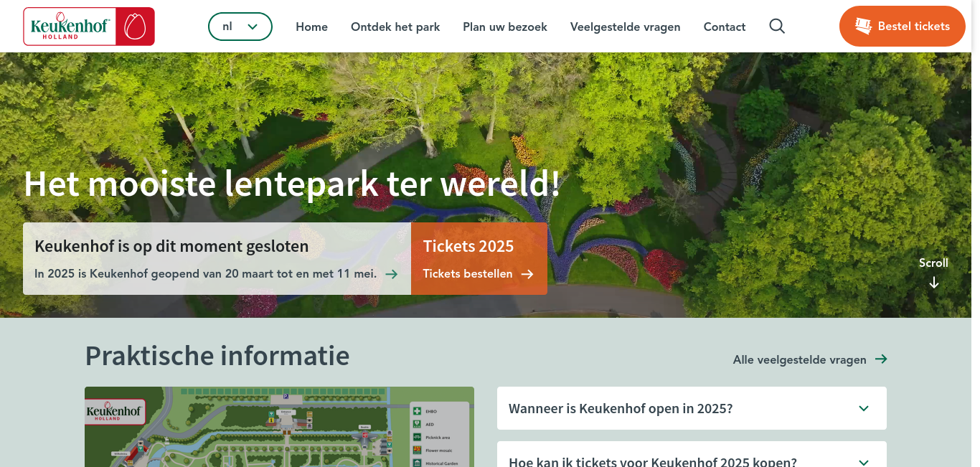Click the Keukenhof Holland logo
This screenshot has width=980, height=467.
[x=89, y=27]
